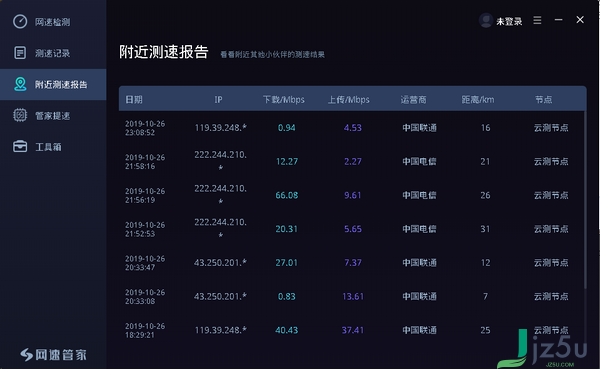Image resolution: width=600 pixels, height=369 pixels.
Task: Click download value 40.43
Action: click(x=287, y=330)
